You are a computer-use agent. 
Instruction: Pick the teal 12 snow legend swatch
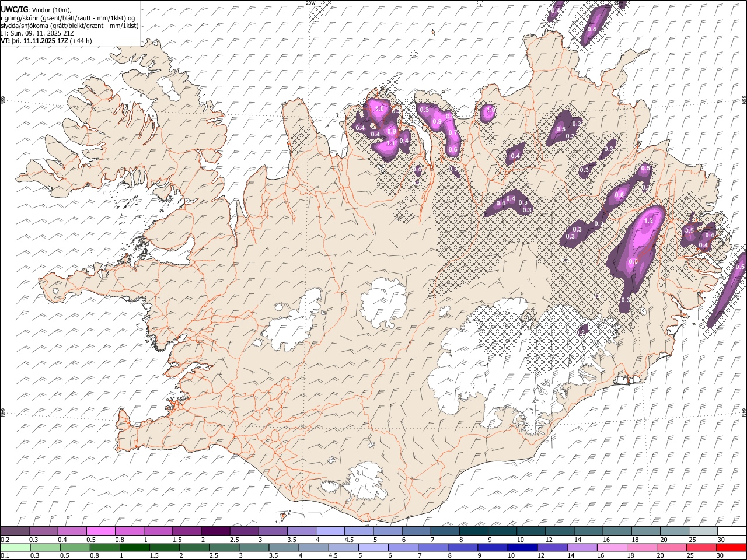pyautogui.click(x=560, y=531)
